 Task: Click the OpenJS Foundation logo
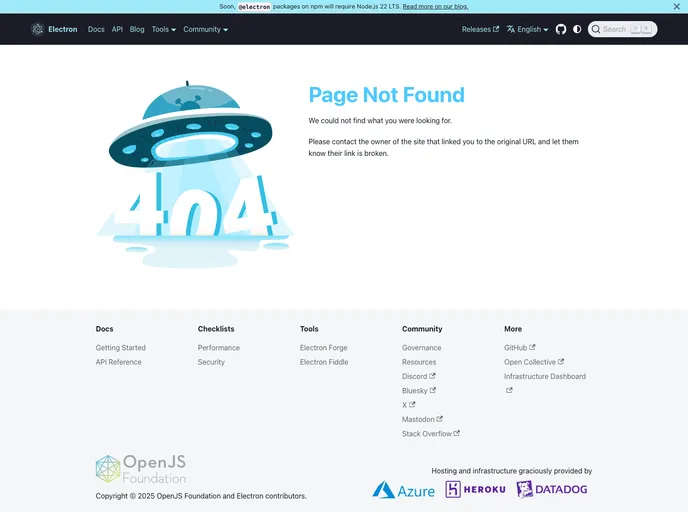[141, 469]
